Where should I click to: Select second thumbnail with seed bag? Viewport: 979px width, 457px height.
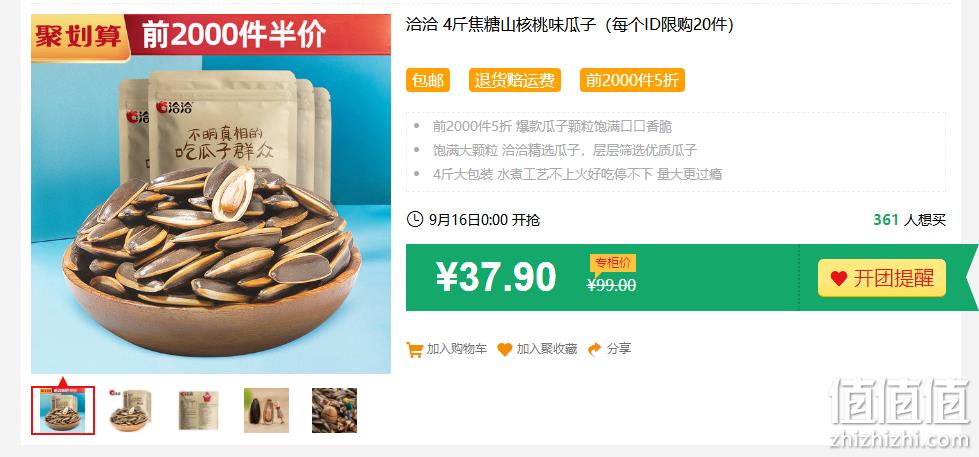click(130, 410)
